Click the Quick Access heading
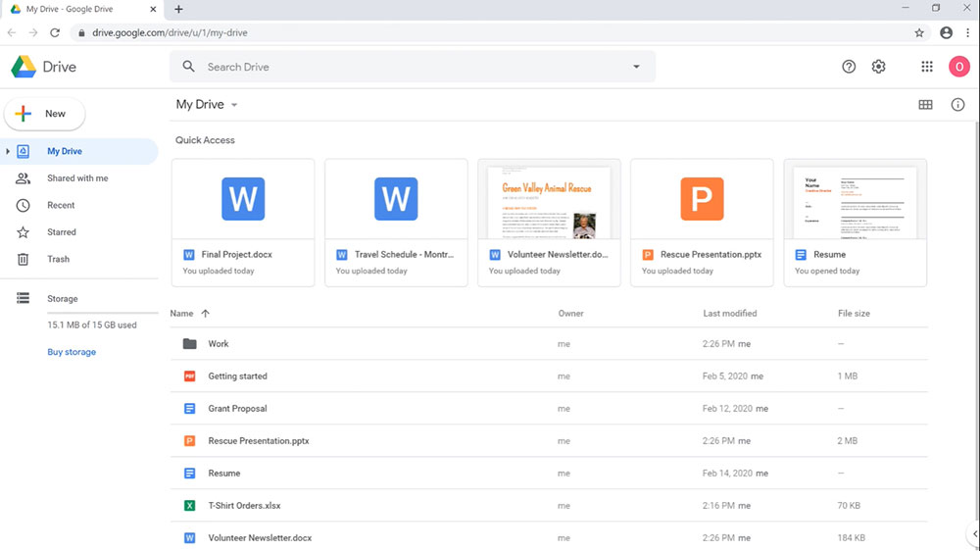Image resolution: width=980 pixels, height=551 pixels. coord(205,140)
